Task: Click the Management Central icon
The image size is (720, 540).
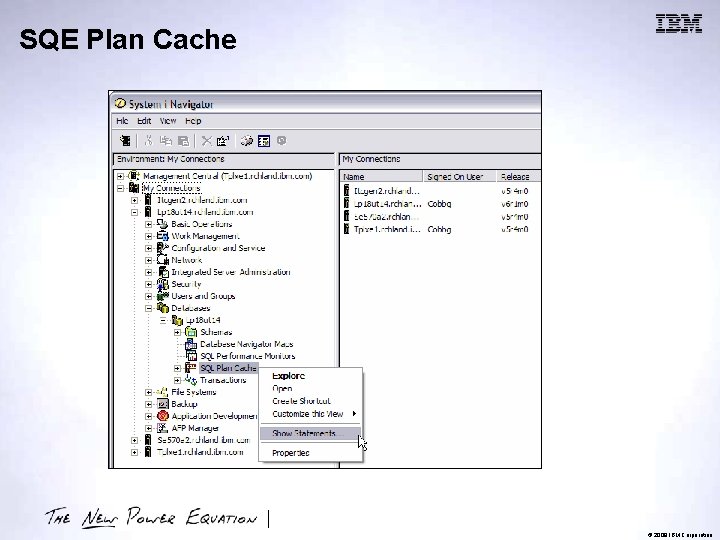Action: (134, 176)
